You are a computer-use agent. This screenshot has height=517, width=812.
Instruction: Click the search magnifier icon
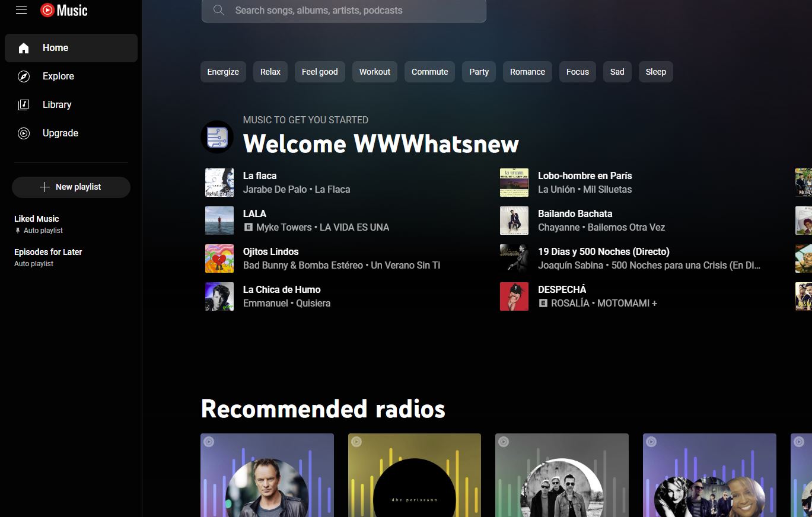[219, 10]
